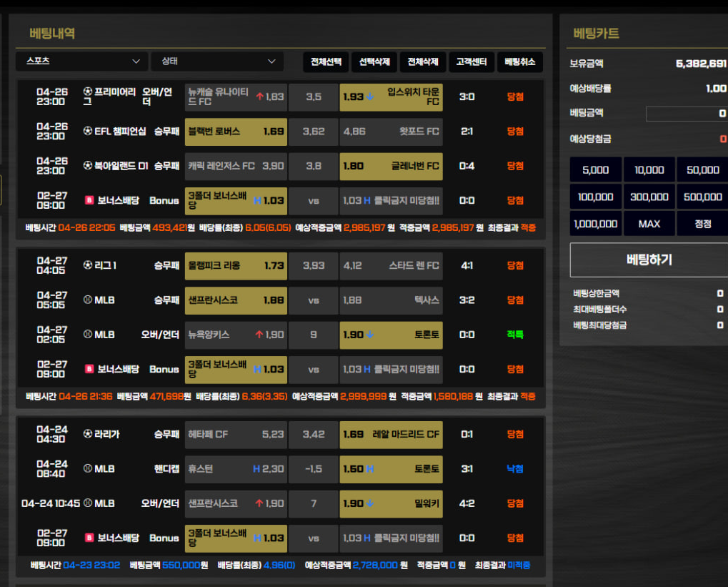Viewport: 728px width, 587px height.
Task: Click the soccer icon beside 북아일랜드 D1
Action: point(88,166)
